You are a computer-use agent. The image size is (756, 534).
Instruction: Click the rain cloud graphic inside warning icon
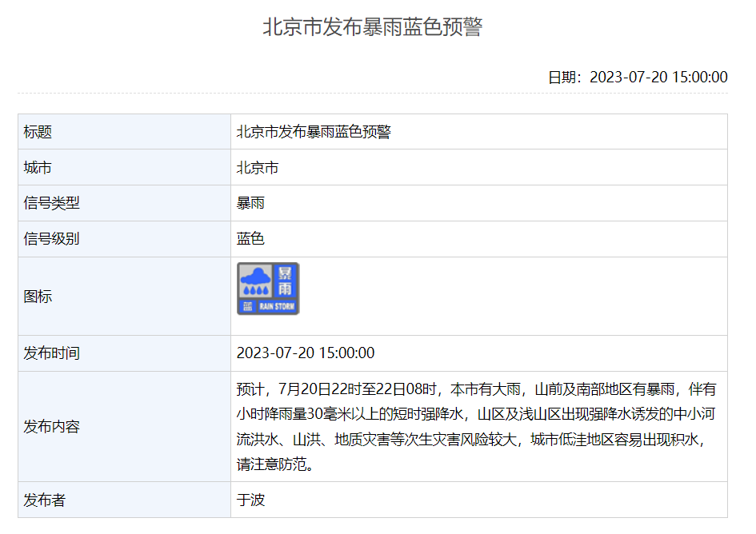point(255,281)
